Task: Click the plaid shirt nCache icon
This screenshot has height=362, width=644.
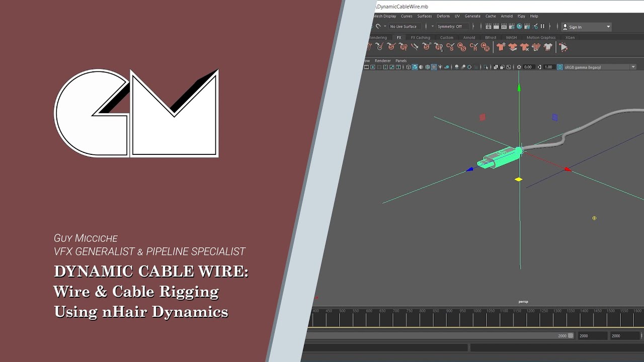Action: tap(536, 47)
